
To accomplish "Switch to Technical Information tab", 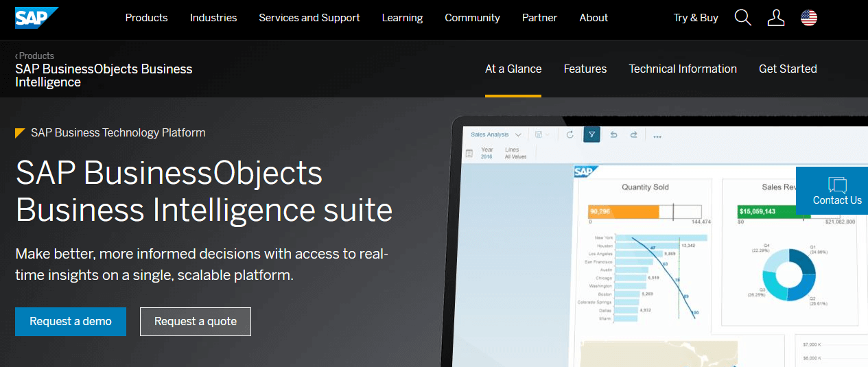I will click(683, 69).
